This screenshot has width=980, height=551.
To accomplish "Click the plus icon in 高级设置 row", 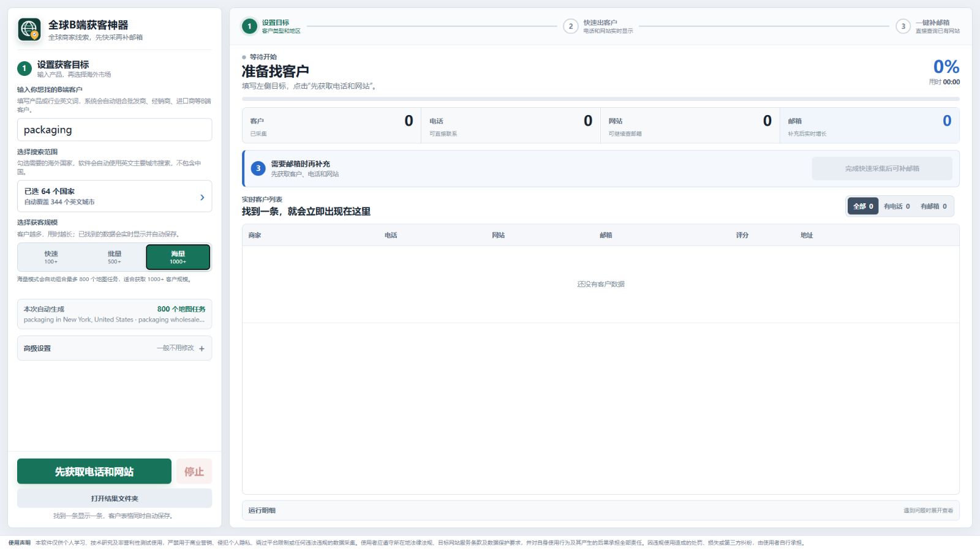I will click(202, 348).
